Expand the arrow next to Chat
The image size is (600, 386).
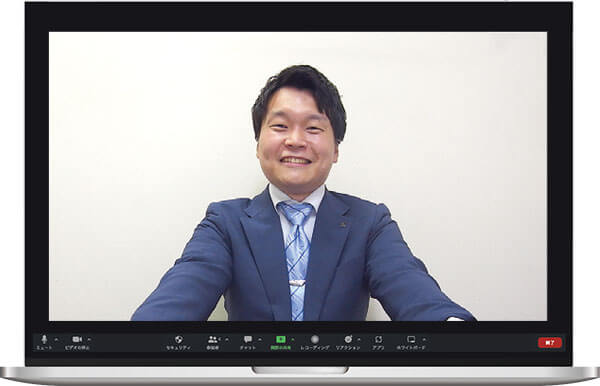(x=260, y=339)
